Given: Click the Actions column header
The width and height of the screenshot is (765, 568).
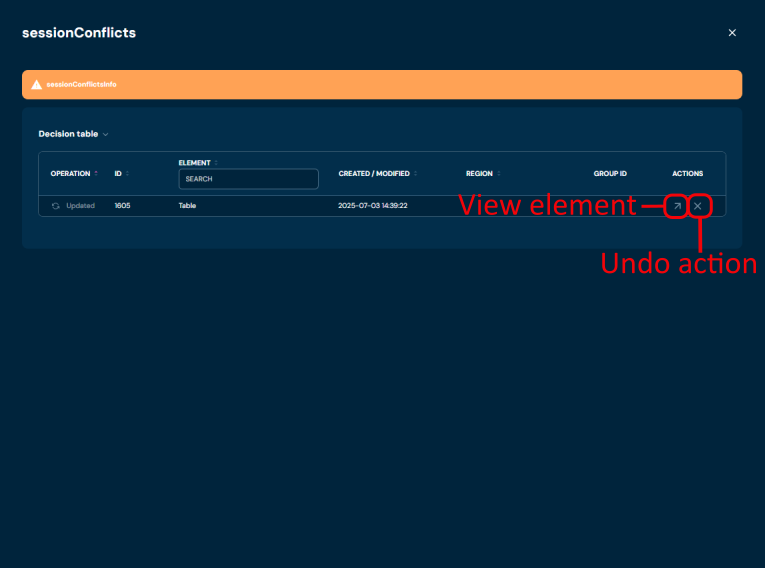Looking at the screenshot, I should (x=687, y=174).
